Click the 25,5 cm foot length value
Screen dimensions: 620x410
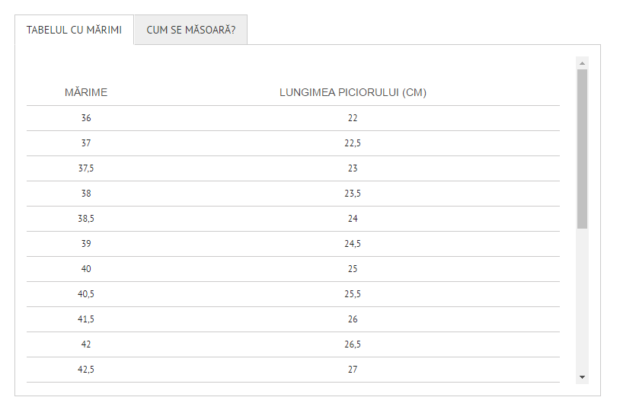coord(353,294)
